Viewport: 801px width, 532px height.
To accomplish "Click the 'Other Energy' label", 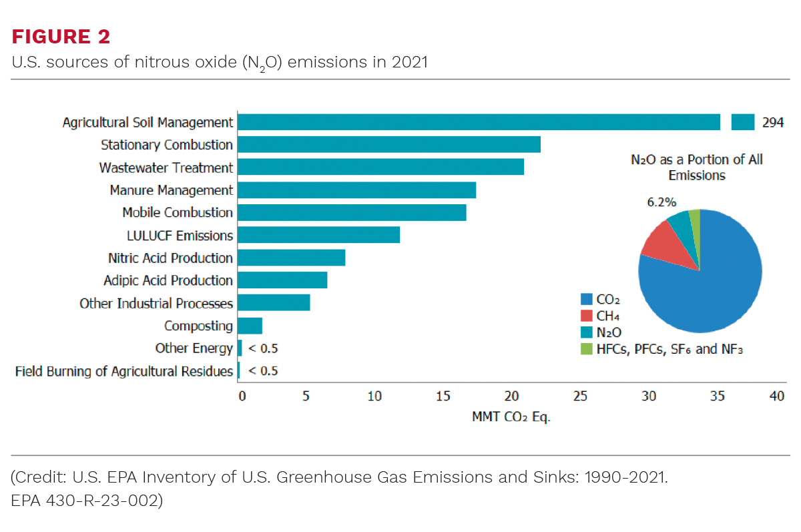I will point(194,348).
